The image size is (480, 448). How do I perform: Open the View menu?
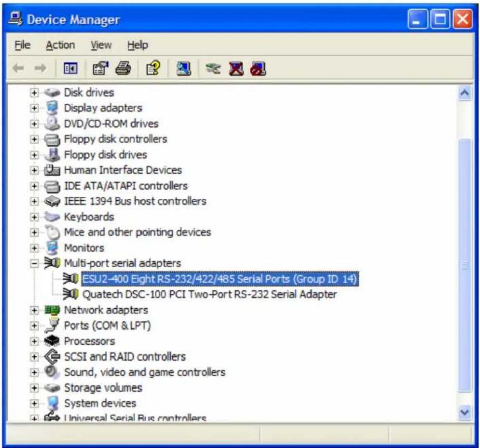click(x=101, y=45)
